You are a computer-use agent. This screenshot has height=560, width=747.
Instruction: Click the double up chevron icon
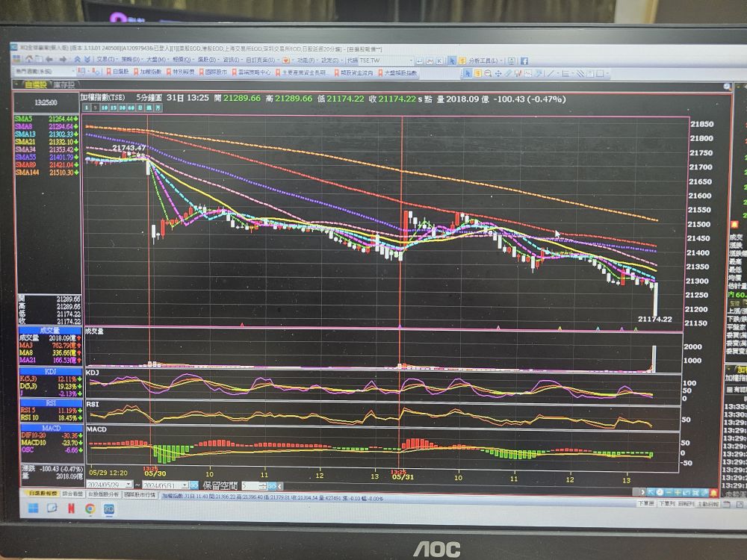[x=77, y=60]
